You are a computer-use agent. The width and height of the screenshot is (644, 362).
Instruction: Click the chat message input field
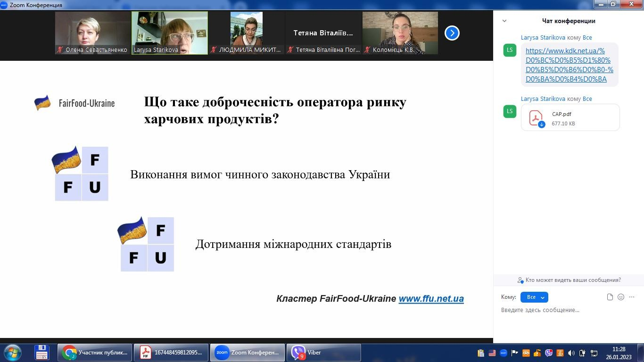pos(568,310)
